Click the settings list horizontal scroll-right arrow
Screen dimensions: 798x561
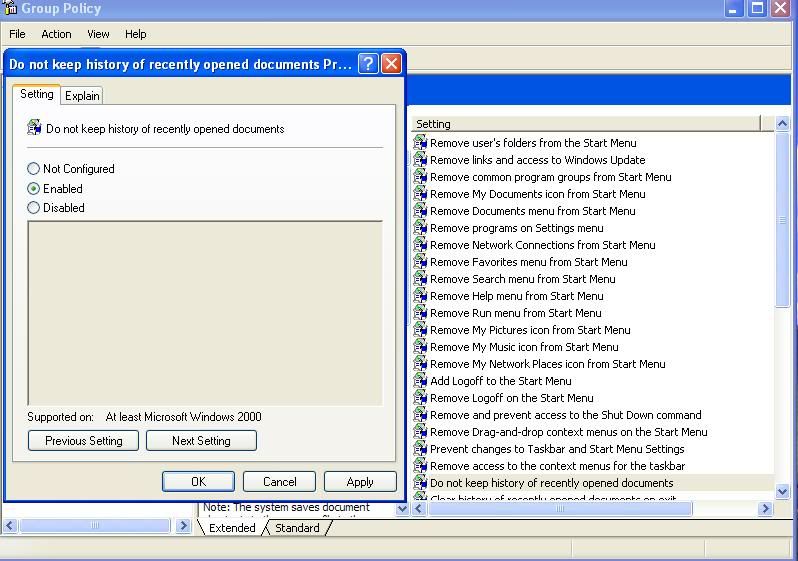(x=765, y=508)
